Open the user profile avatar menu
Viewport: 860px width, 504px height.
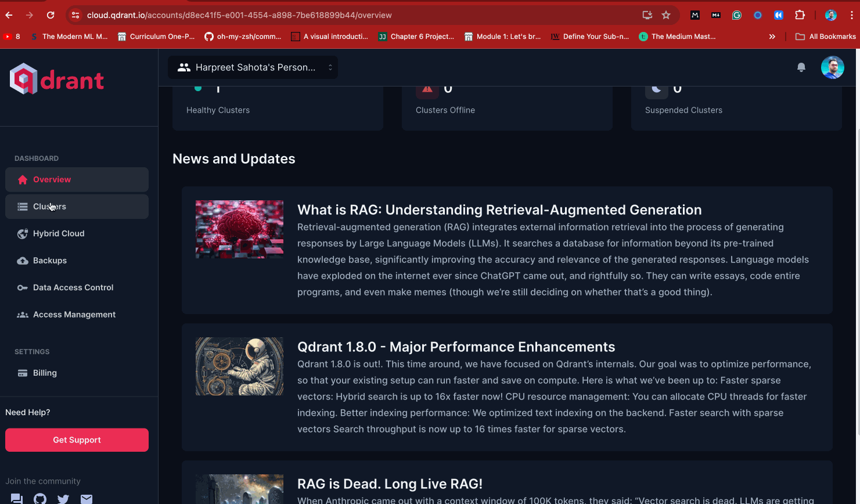click(832, 67)
